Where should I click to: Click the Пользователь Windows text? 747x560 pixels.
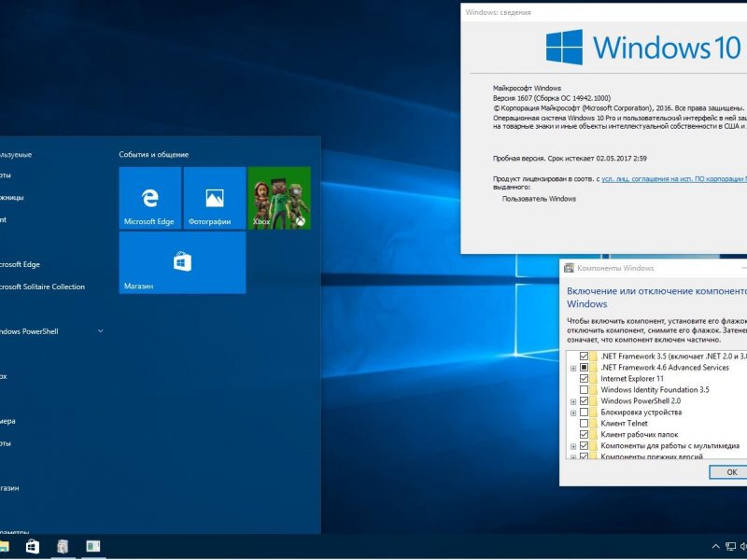(x=539, y=199)
